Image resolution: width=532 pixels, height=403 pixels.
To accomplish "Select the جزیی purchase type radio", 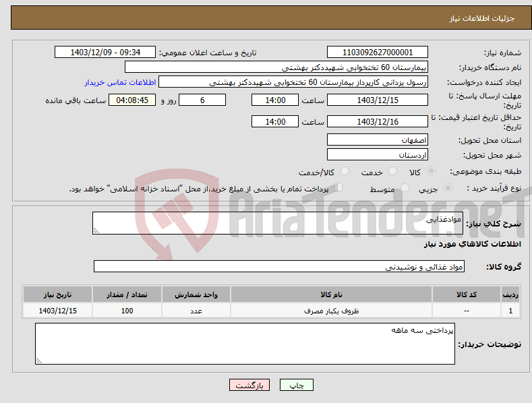I will pyautogui.click(x=448, y=188).
